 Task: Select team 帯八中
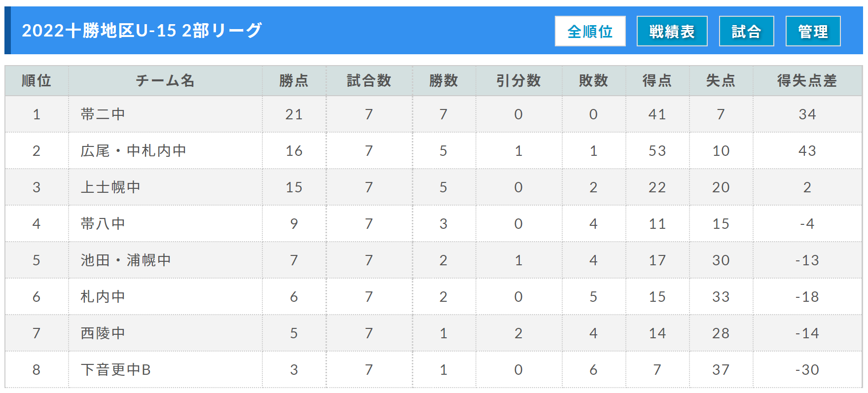pyautogui.click(x=103, y=224)
